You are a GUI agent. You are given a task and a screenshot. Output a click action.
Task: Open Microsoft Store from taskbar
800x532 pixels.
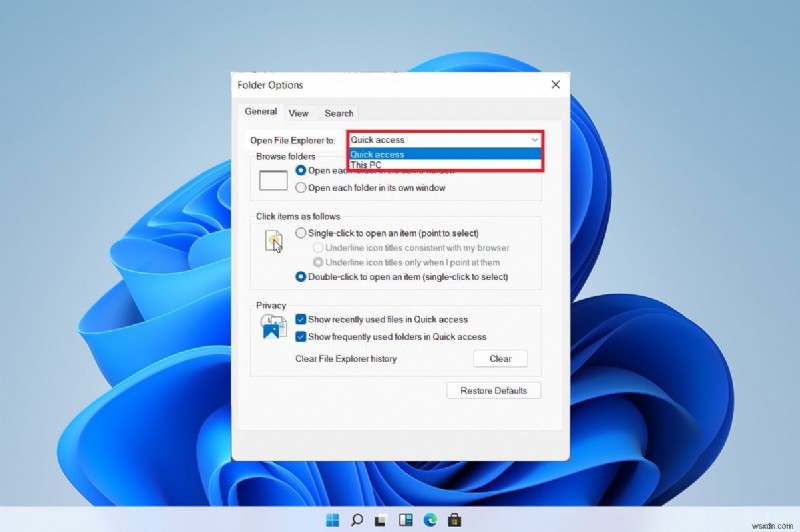click(454, 520)
